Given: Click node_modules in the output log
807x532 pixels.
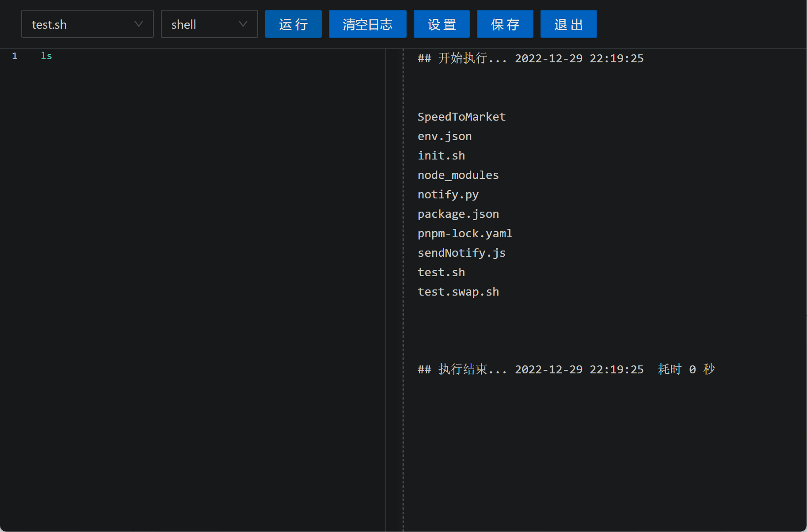Looking at the screenshot, I should [458, 175].
